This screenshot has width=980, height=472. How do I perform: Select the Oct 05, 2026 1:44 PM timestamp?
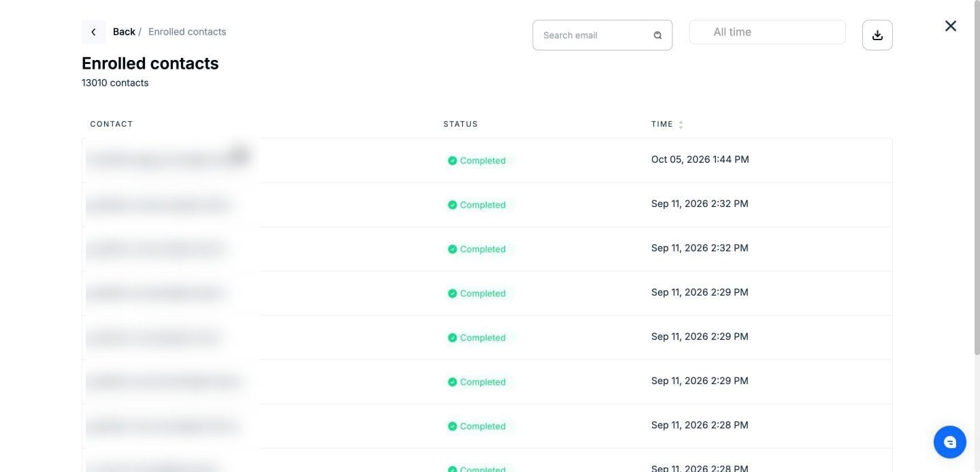coord(700,159)
